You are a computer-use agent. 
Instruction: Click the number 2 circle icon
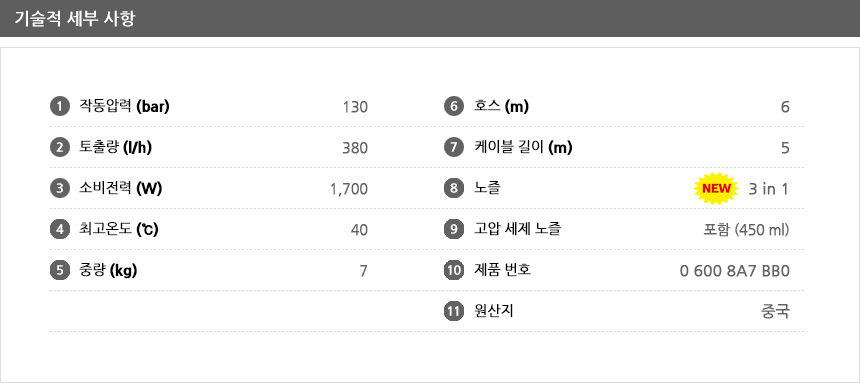coord(60,148)
